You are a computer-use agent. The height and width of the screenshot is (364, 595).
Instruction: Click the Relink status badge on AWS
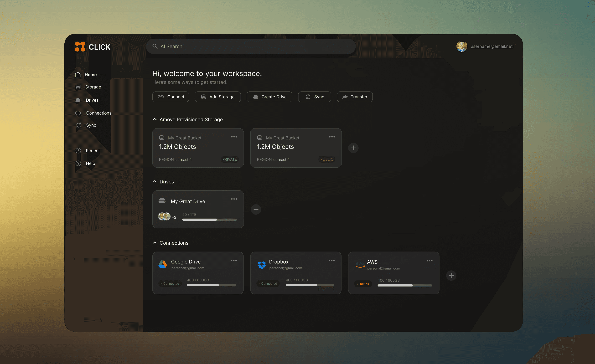click(363, 284)
